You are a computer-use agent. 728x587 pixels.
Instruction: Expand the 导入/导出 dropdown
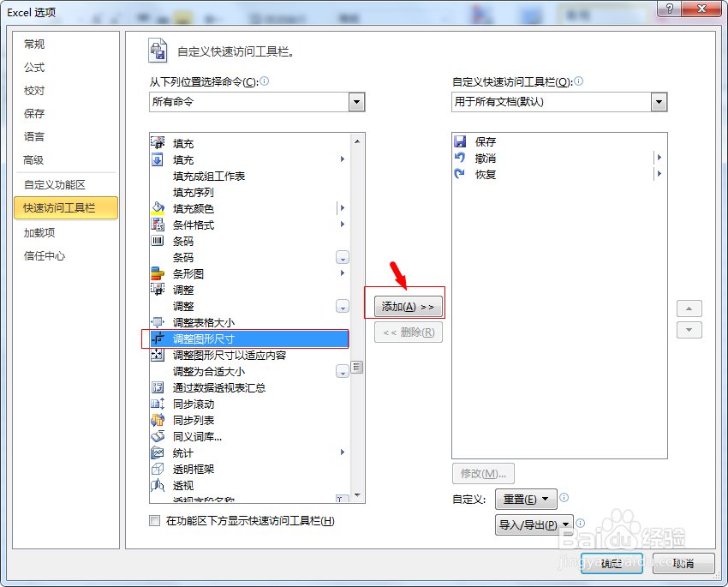(534, 524)
